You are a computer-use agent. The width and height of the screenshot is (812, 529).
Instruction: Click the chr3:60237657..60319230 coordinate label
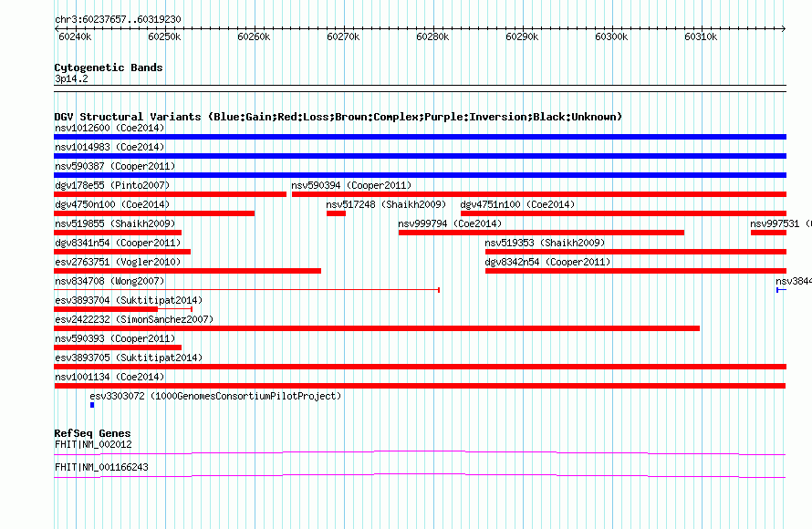click(118, 20)
